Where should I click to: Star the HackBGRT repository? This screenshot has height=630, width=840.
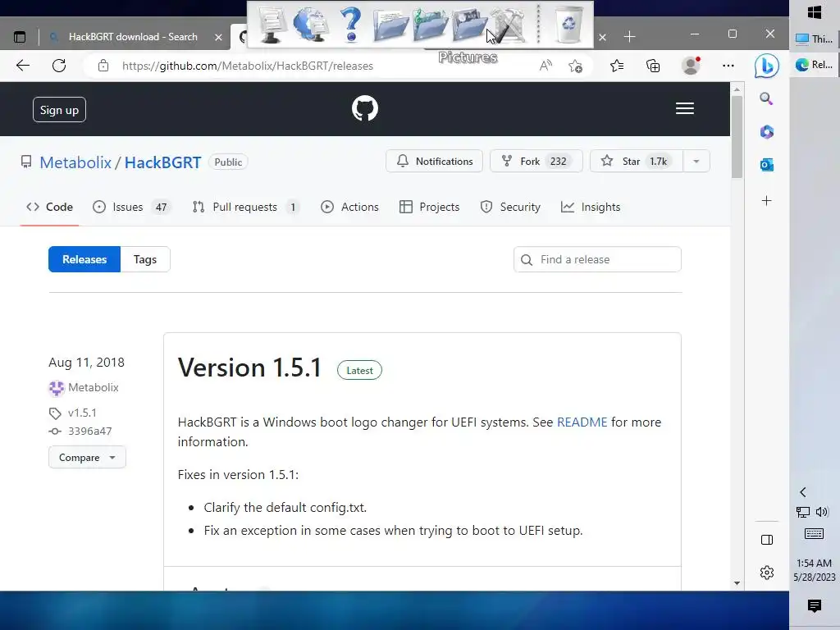coord(637,162)
